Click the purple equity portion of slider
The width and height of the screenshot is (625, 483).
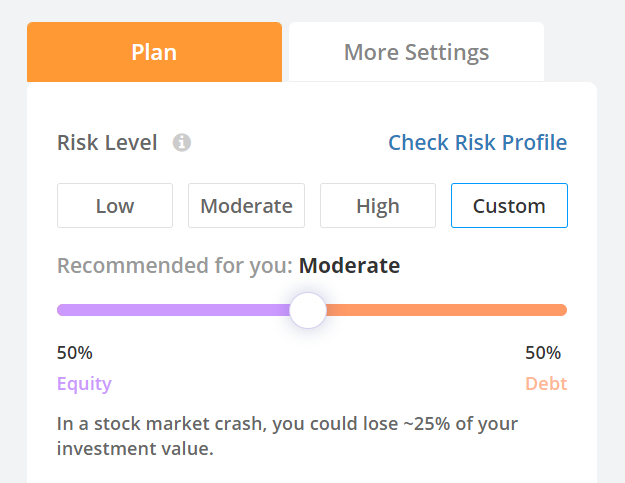pos(173,310)
